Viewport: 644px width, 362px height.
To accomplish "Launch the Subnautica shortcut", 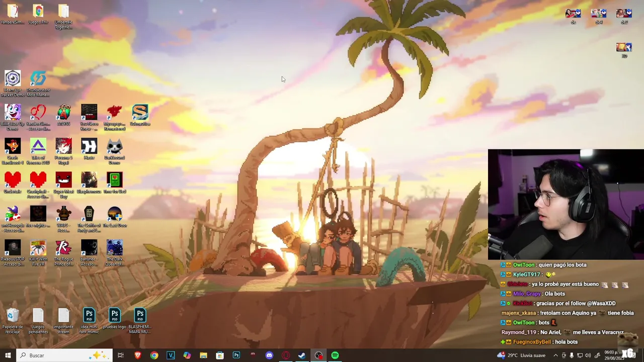I will click(x=140, y=115).
